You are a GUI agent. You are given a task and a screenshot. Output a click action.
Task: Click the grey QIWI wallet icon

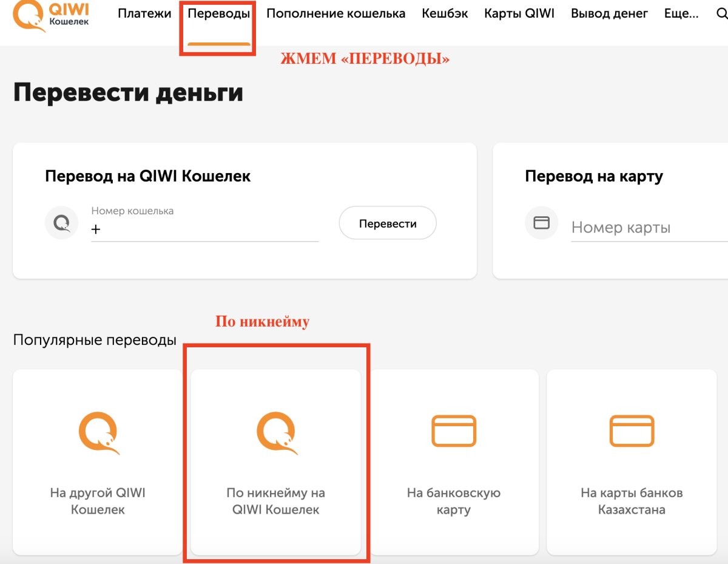click(x=62, y=223)
